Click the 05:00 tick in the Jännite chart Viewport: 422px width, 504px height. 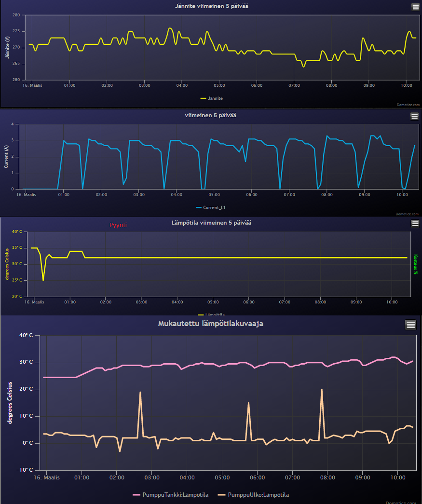219,85
